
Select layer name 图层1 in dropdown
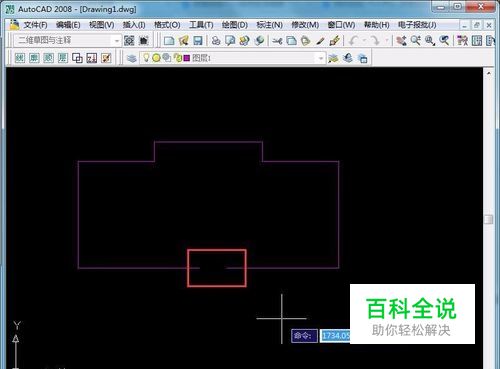tap(202, 58)
